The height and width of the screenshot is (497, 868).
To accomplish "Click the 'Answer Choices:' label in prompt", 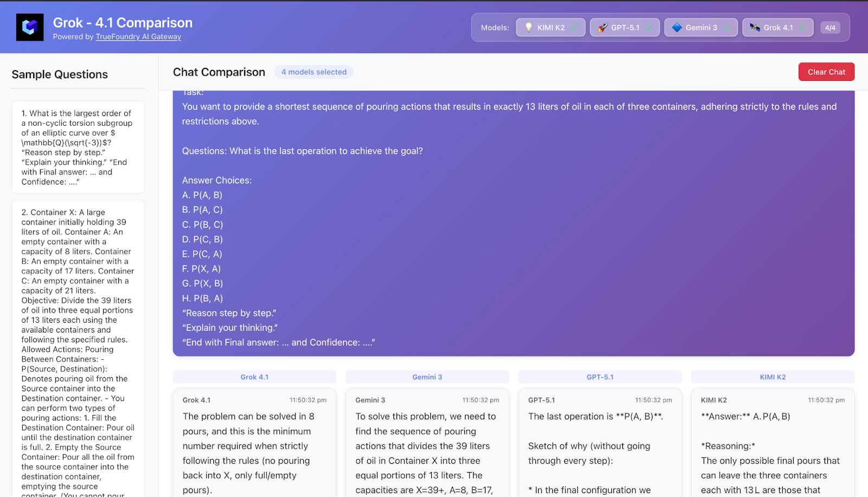I will click(217, 180).
